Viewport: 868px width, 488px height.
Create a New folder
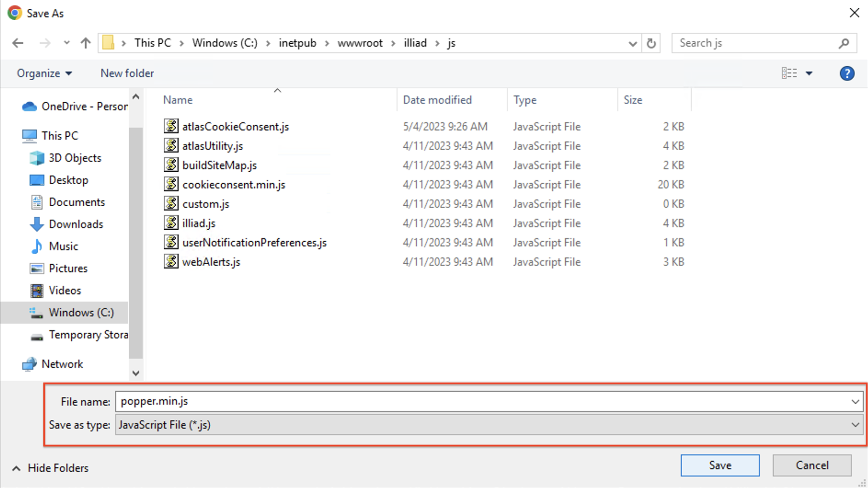(x=127, y=73)
